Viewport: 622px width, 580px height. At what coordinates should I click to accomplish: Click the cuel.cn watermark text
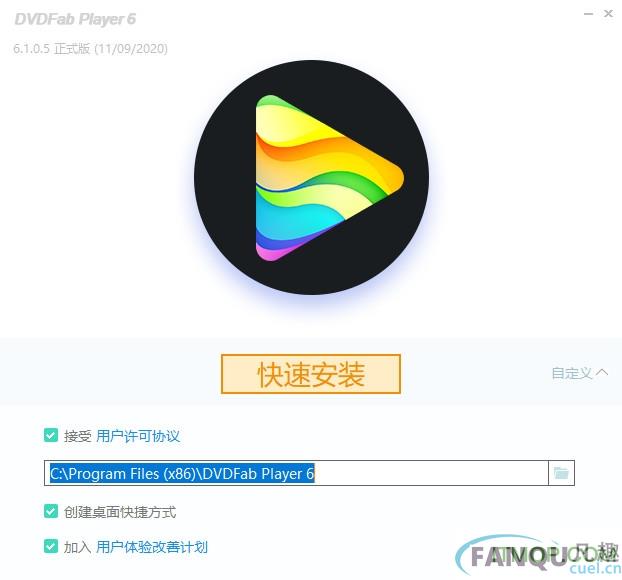[x=595, y=568]
